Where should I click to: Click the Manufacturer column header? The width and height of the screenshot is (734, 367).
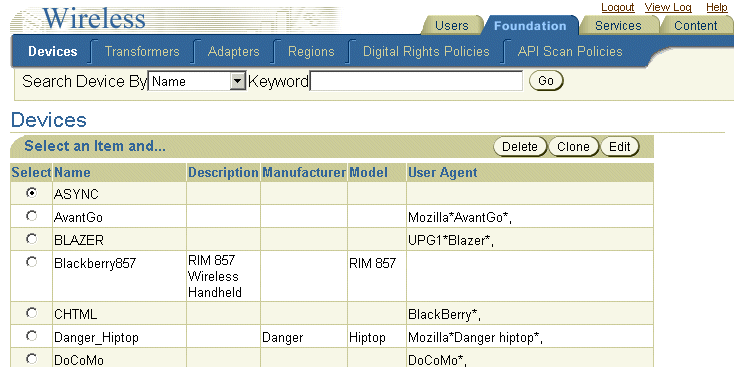coord(304,172)
